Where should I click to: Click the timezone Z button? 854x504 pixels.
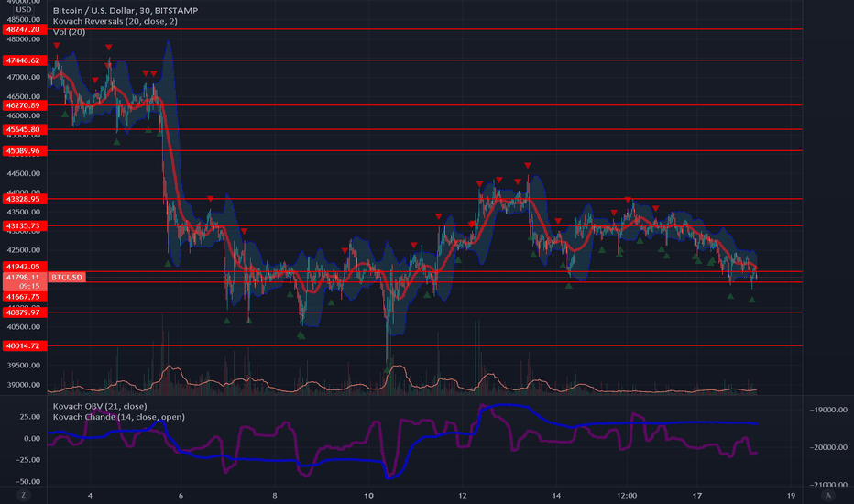23,495
